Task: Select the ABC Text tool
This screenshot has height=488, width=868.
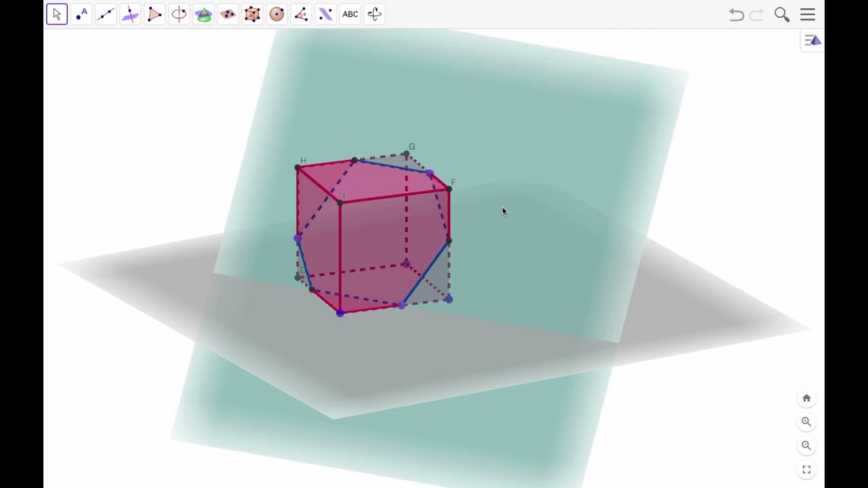Action: (x=350, y=14)
